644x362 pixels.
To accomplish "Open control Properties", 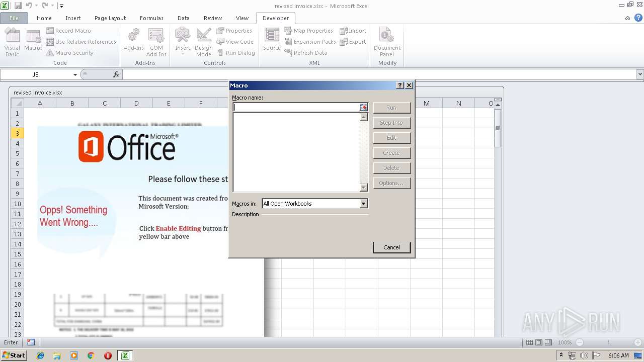I will click(x=234, y=31).
